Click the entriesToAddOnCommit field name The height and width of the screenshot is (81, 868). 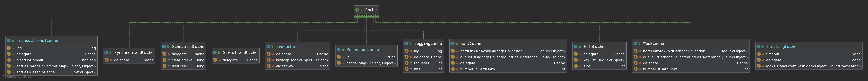[x=37, y=66]
